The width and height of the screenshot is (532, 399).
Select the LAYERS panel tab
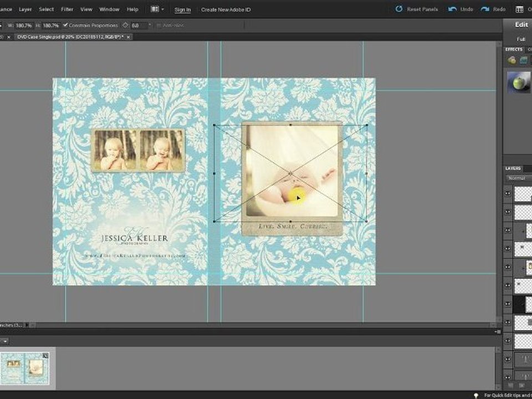click(x=513, y=168)
